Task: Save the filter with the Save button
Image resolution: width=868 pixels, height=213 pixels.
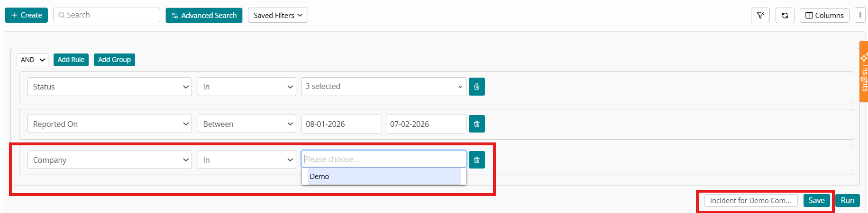Action: 816,201
